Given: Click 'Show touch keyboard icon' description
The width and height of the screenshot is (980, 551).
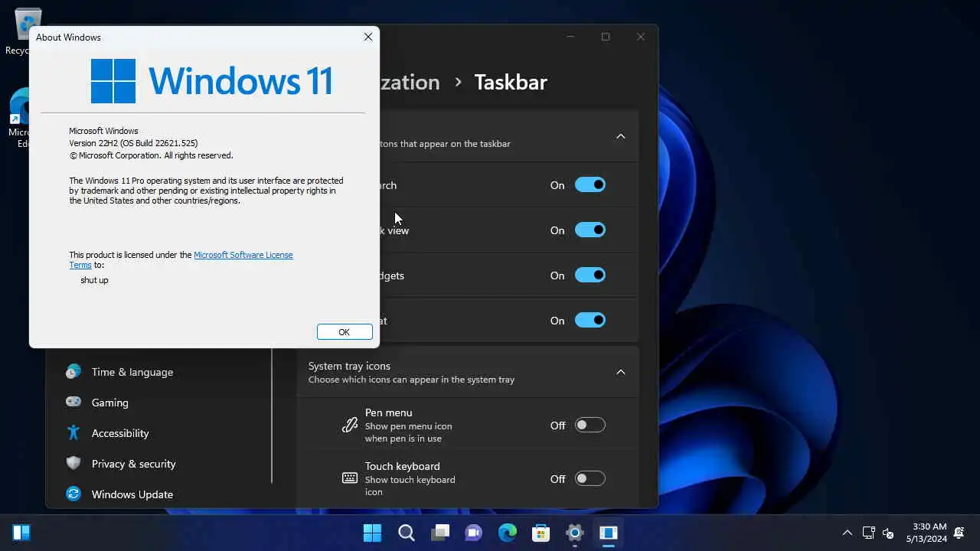Looking at the screenshot, I should coord(410,486).
